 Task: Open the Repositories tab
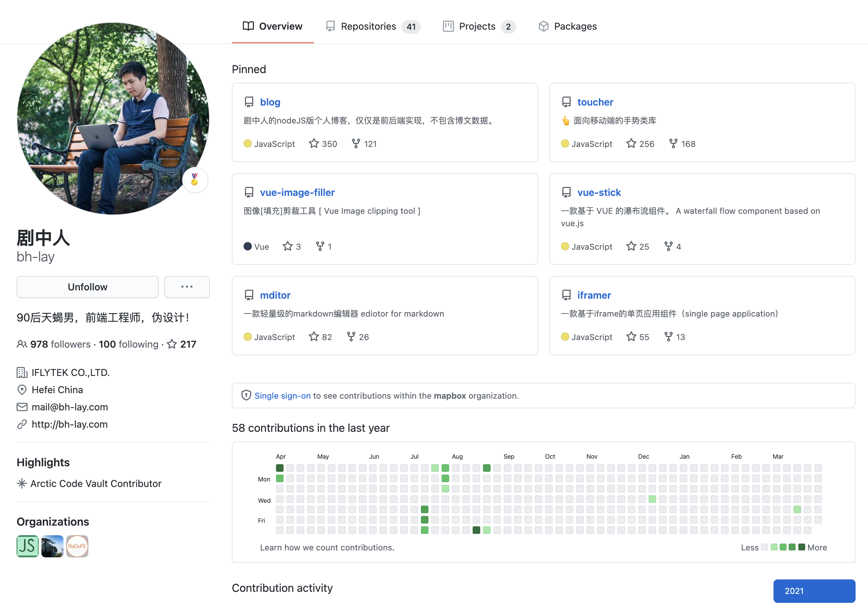tap(373, 26)
